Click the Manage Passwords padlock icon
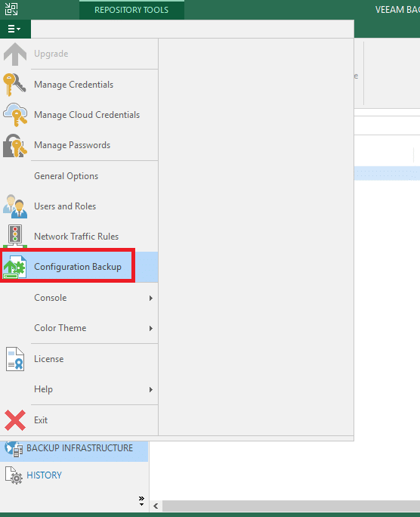The width and height of the screenshot is (420, 517). click(x=15, y=145)
